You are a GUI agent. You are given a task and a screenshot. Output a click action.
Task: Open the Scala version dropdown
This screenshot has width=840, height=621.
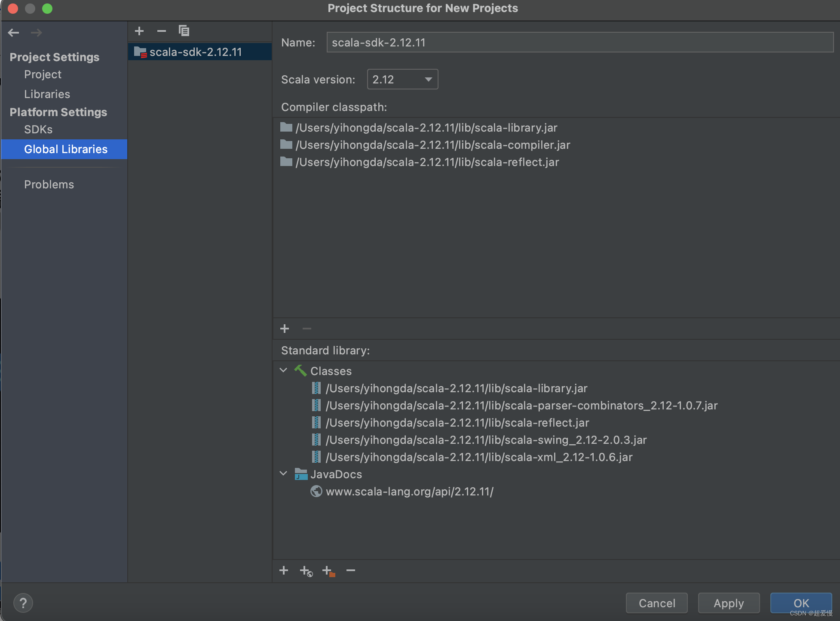tap(402, 80)
